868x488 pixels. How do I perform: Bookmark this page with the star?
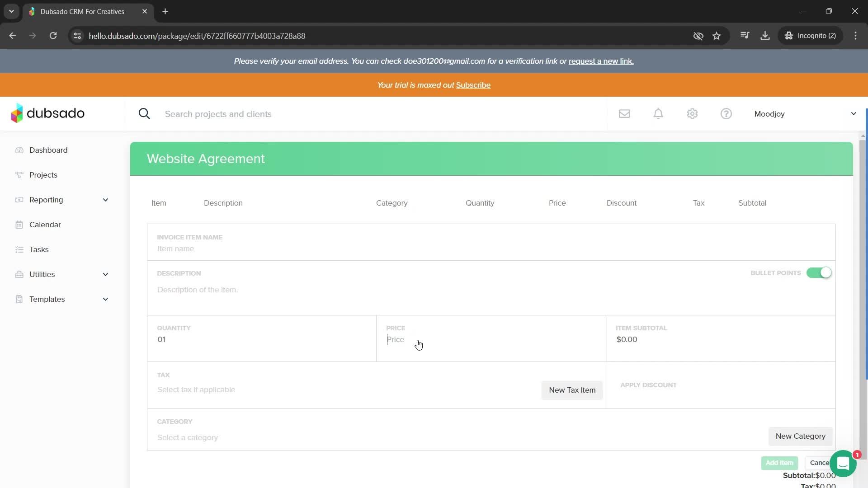point(717,36)
